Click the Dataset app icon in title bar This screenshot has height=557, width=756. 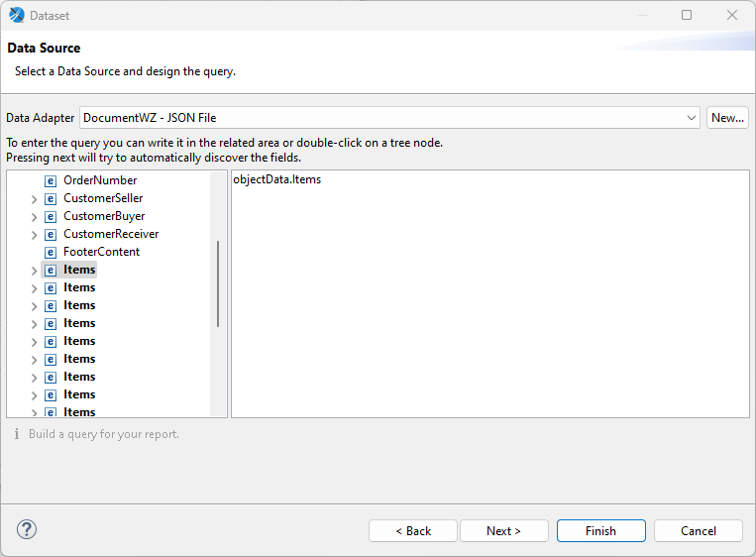(x=16, y=15)
